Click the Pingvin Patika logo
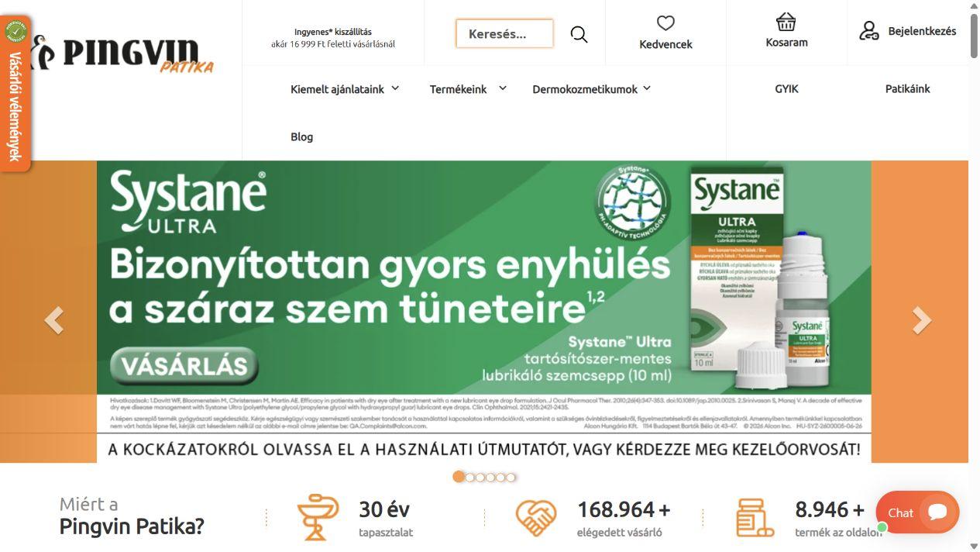The image size is (980, 552). pos(124,55)
